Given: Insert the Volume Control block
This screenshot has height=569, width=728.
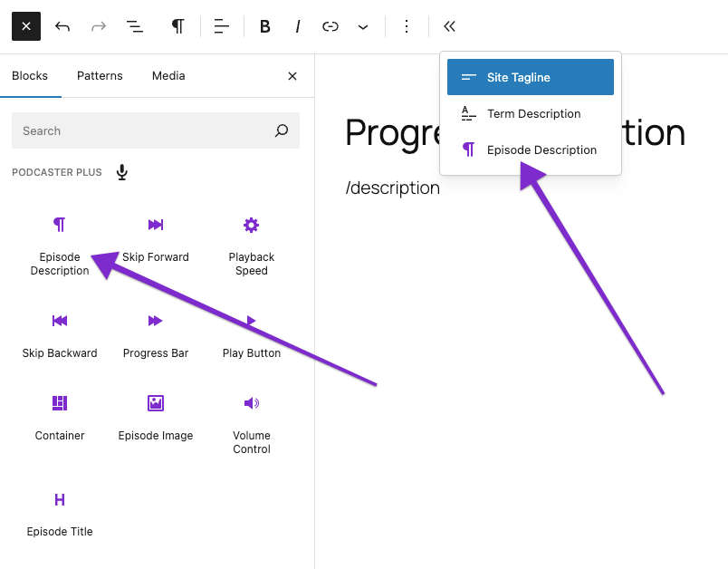Looking at the screenshot, I should pyautogui.click(x=251, y=425).
